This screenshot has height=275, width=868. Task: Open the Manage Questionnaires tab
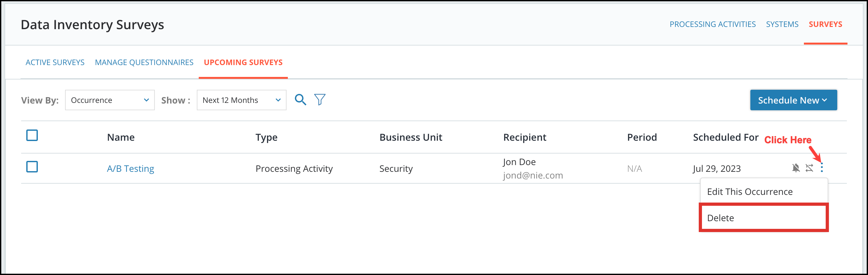144,63
